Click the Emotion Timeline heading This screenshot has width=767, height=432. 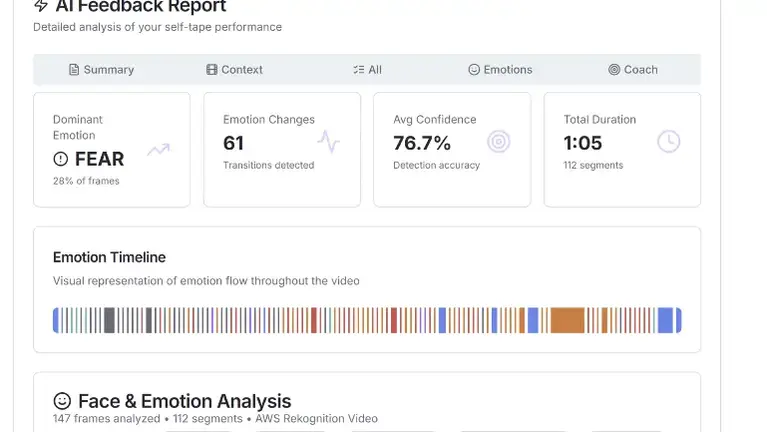tap(109, 257)
